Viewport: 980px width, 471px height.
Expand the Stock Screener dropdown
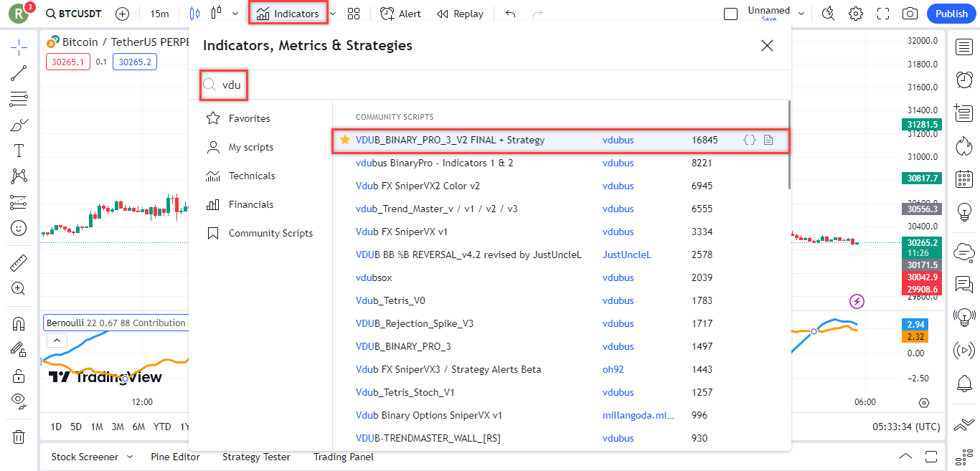click(130, 457)
